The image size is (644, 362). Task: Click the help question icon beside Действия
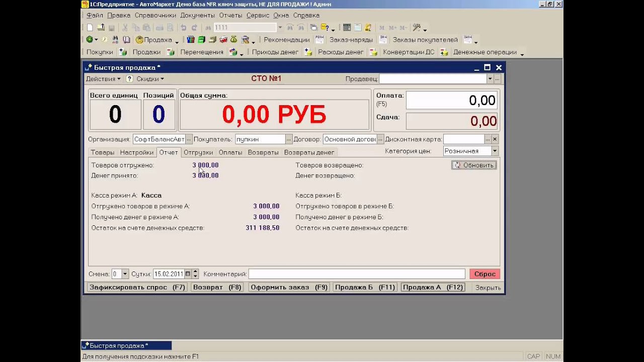point(129,79)
